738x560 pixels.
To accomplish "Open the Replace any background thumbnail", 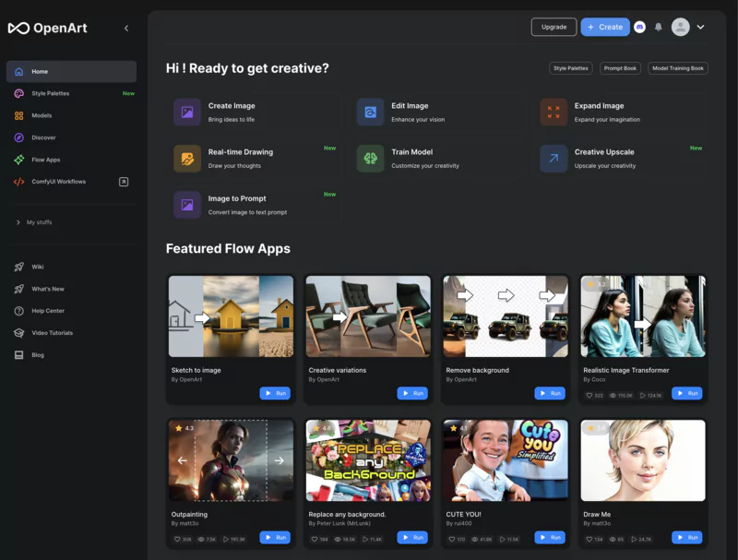I will pos(368,460).
